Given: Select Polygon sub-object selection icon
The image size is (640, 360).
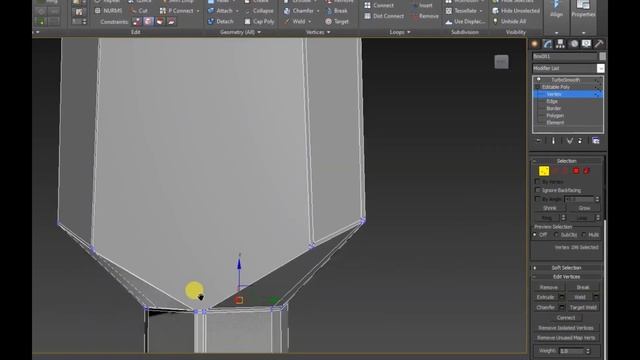Looking at the screenshot, I should pos(576,171).
